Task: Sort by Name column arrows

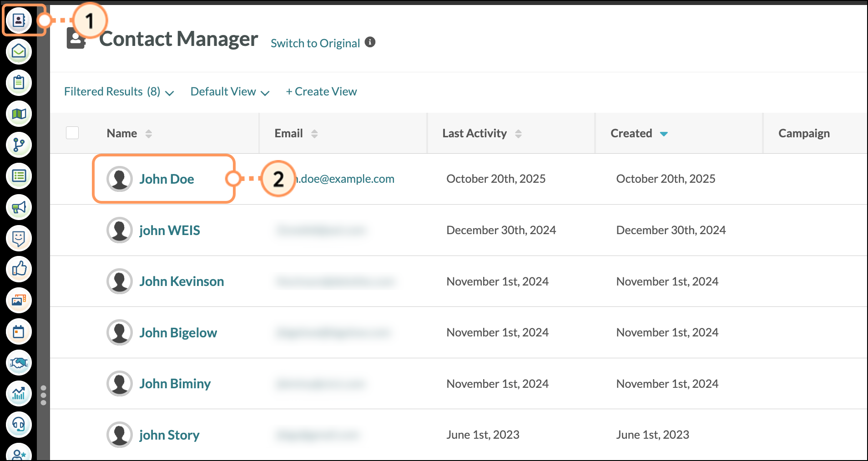Action: tap(148, 134)
